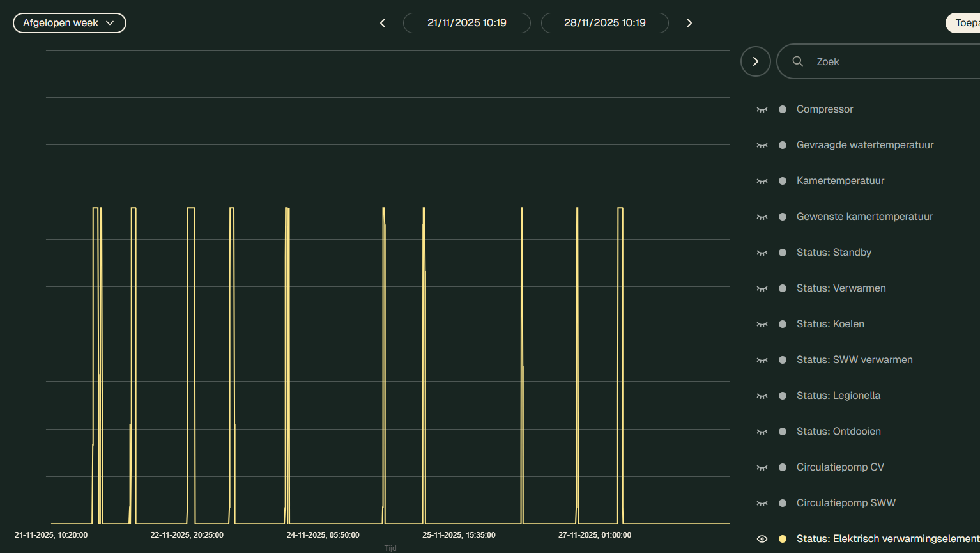The width and height of the screenshot is (980, 553).
Task: Select the Status: Legionella label
Action: pos(838,396)
